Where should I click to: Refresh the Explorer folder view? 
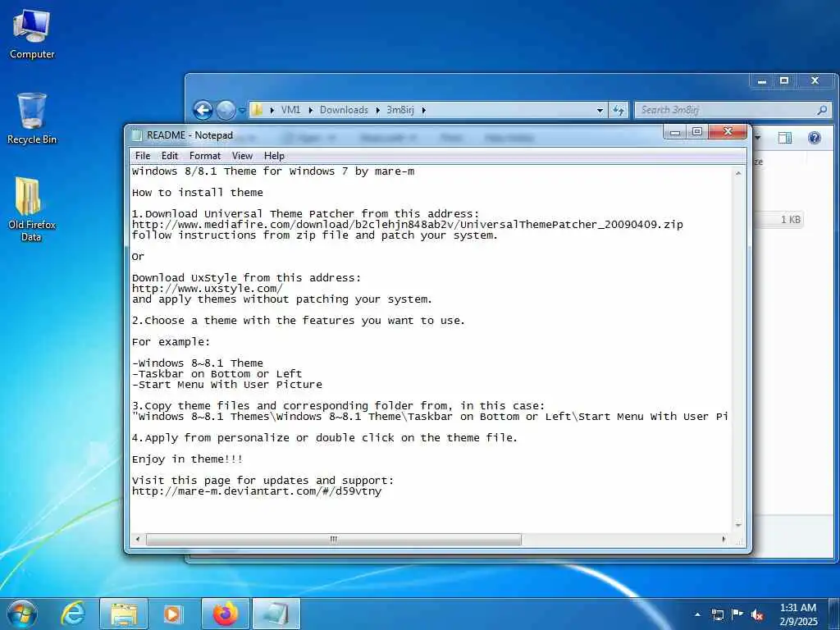(x=619, y=111)
